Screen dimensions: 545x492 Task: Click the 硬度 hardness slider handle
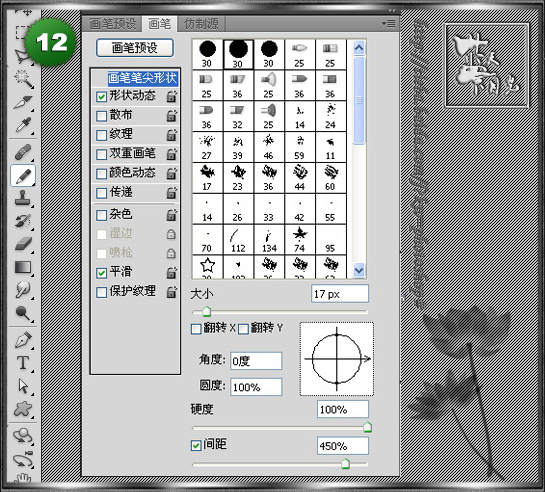(367, 427)
